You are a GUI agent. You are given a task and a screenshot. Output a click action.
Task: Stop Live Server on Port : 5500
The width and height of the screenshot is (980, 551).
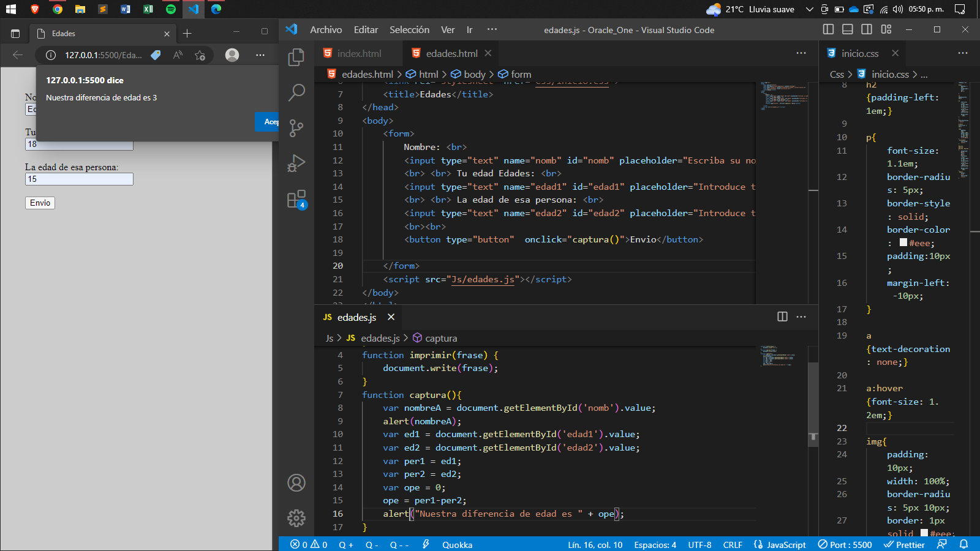pos(845,544)
